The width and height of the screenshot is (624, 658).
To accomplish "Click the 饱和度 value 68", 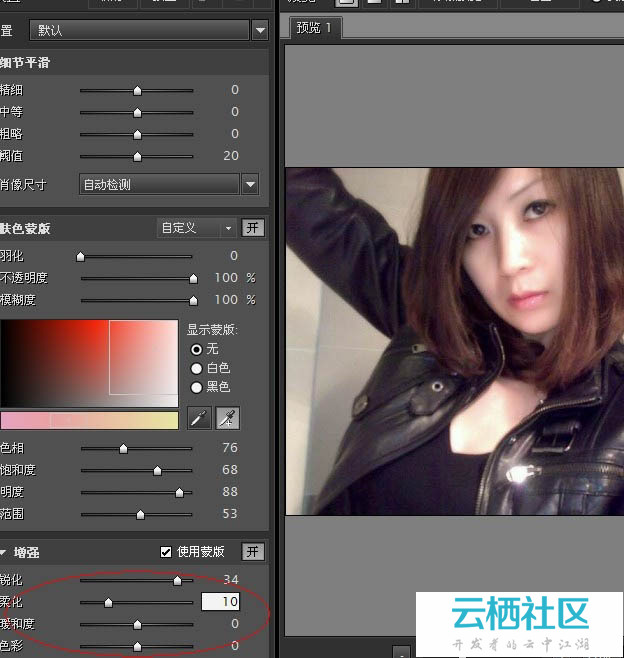I will tap(230, 470).
